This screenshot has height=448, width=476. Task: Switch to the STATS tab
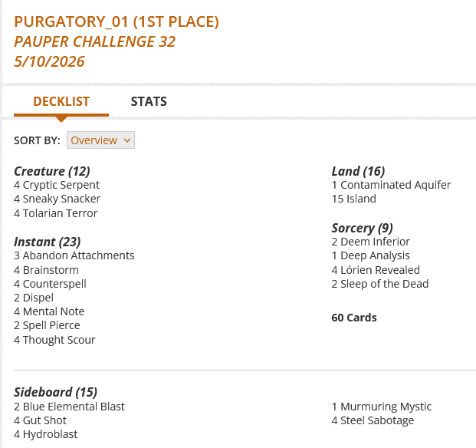pos(149,101)
